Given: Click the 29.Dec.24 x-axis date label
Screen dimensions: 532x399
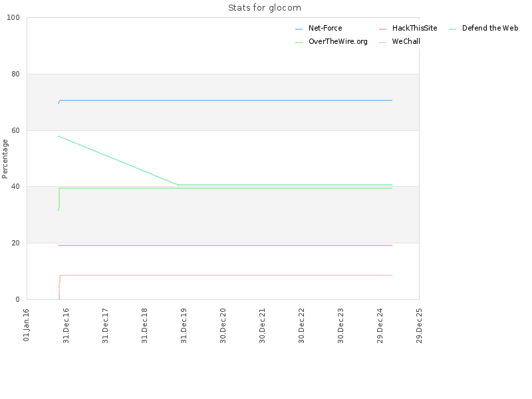Looking at the screenshot, I should point(380,326).
